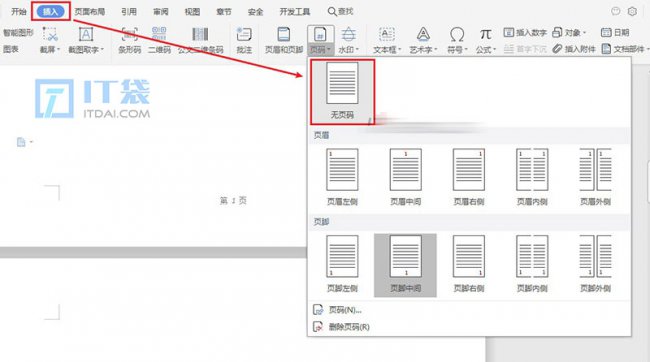
Task: Click the 第 1 页 footer text
Action: [x=233, y=201]
